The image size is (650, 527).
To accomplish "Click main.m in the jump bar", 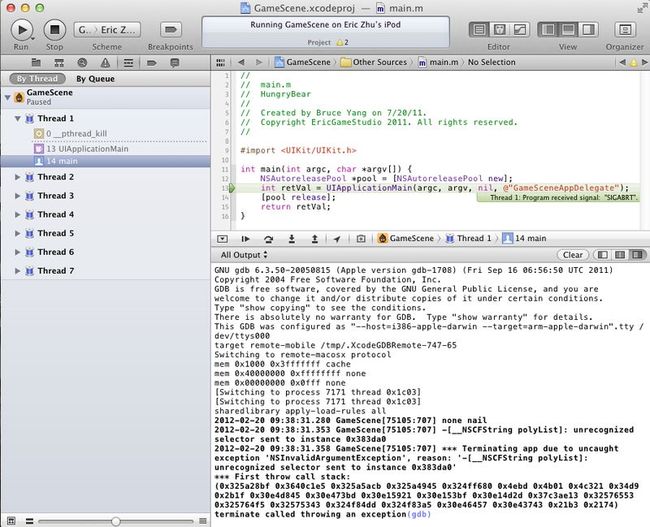I will point(439,62).
